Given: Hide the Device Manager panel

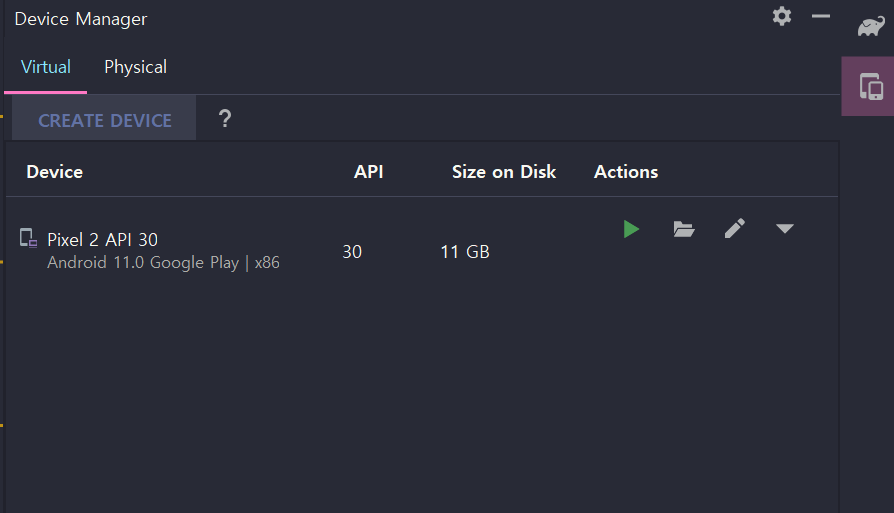Looking at the screenshot, I should pyautogui.click(x=820, y=17).
